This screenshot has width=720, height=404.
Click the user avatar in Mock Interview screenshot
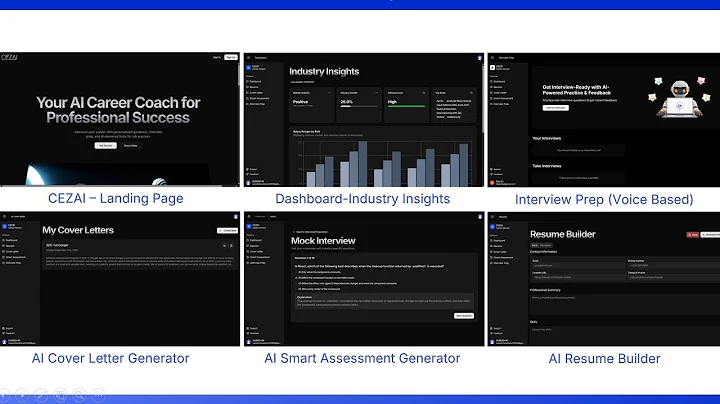[x=479, y=217]
